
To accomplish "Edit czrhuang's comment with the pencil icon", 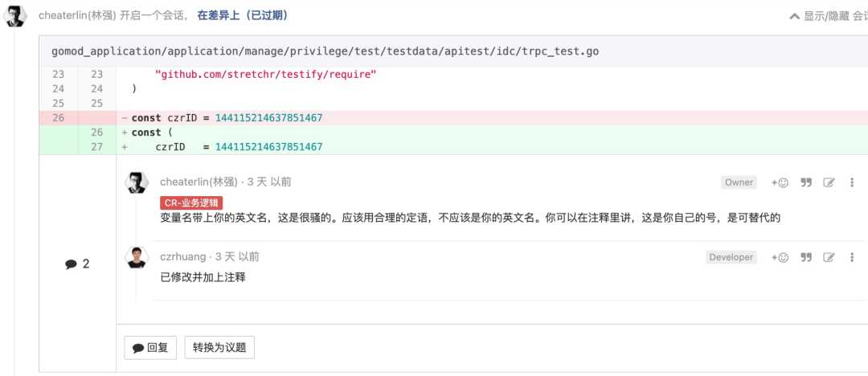I will click(829, 258).
